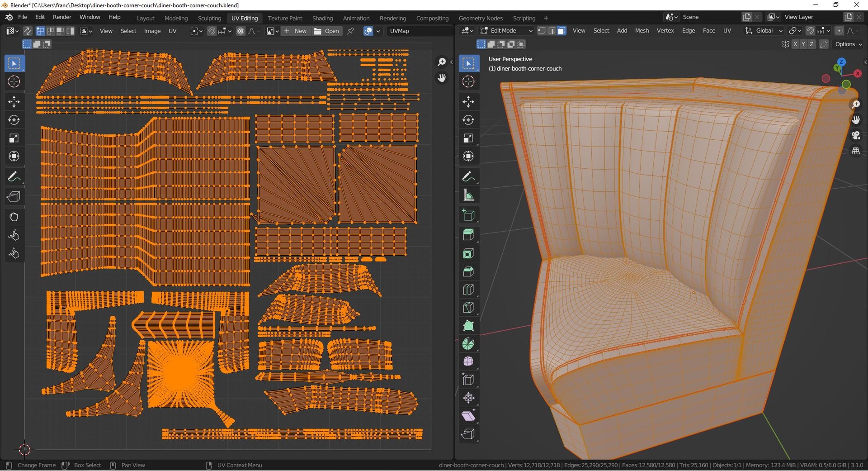Toggle image pin in UV editor

(350, 31)
